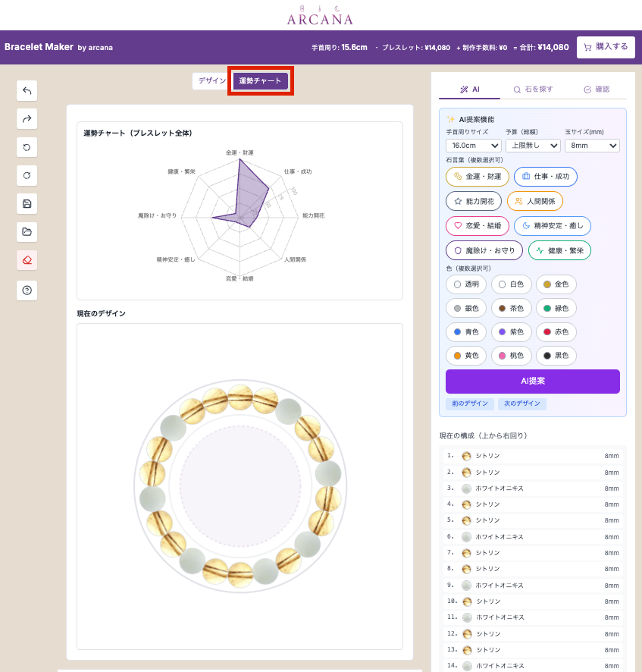This screenshot has height=672, width=642.
Task: Select the 紫色 color swatch
Action: click(x=512, y=332)
